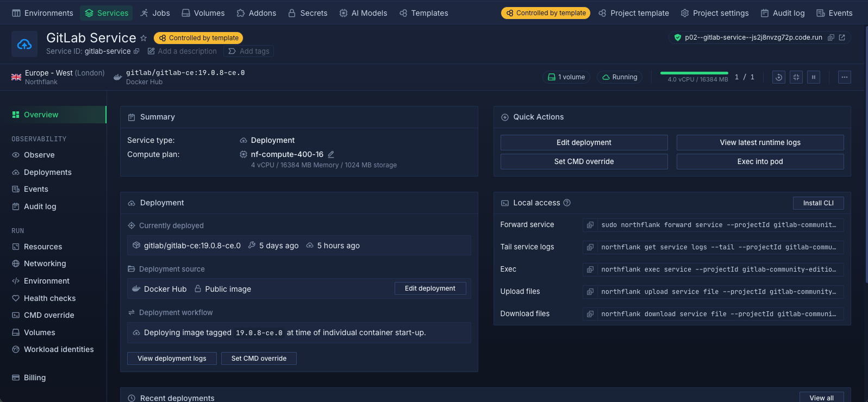Viewport: 868px width, 402px height.
Task: Copy the Exec command
Action: coord(590,269)
